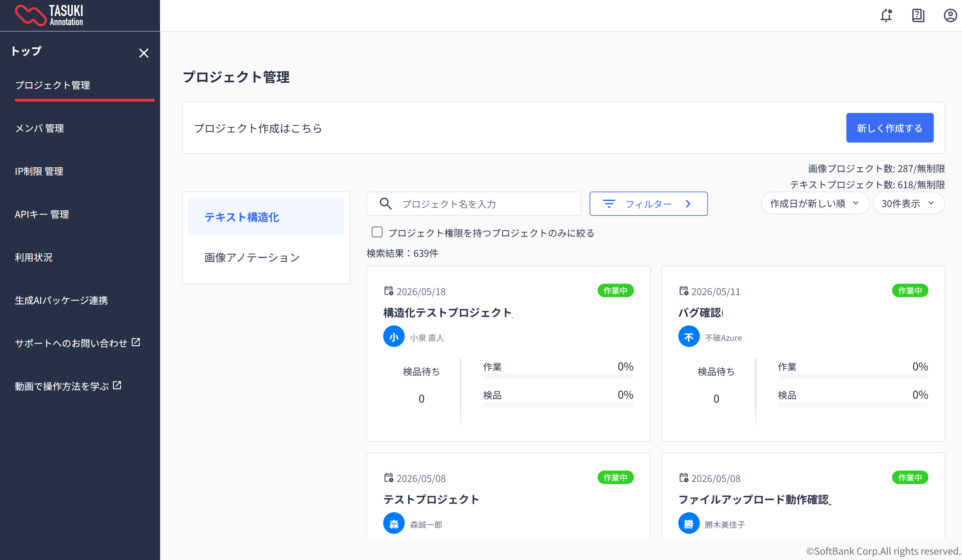This screenshot has height=560, width=962.
Task: Click 作業中 badge on ファイルアップロード動作確認 card
Action: click(x=910, y=477)
